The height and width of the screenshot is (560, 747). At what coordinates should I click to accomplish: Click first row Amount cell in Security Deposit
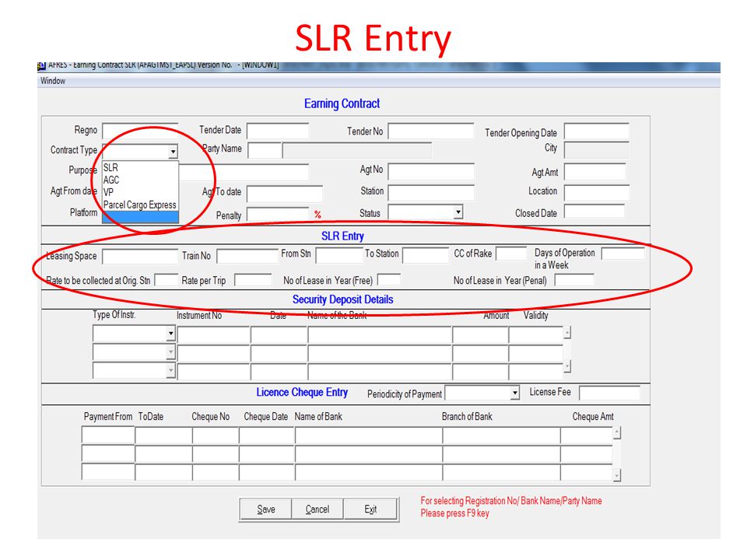(x=480, y=335)
